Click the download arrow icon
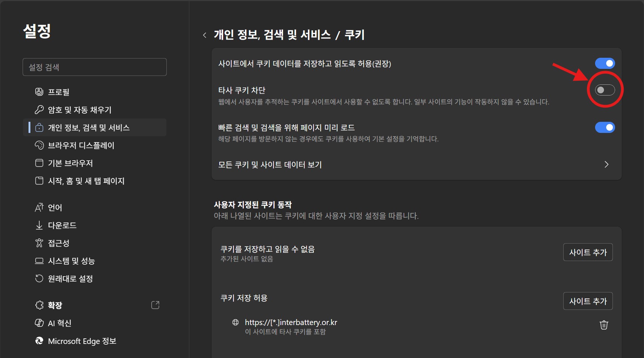This screenshot has height=358, width=644. [39, 225]
